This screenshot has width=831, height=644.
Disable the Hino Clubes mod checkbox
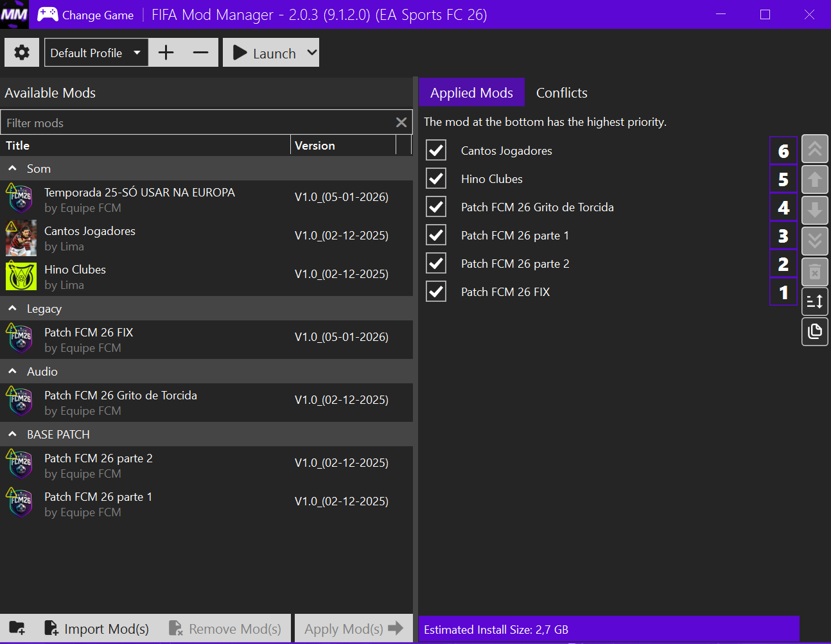pyautogui.click(x=436, y=178)
